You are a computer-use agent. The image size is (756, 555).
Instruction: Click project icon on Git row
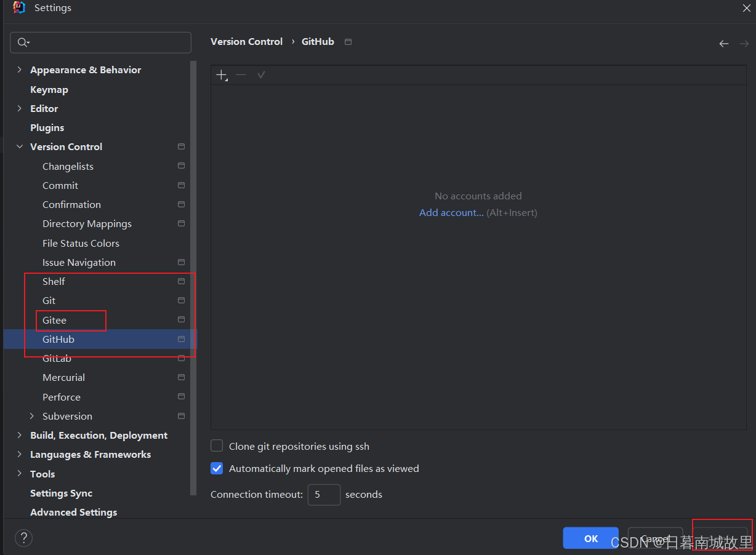pos(181,300)
